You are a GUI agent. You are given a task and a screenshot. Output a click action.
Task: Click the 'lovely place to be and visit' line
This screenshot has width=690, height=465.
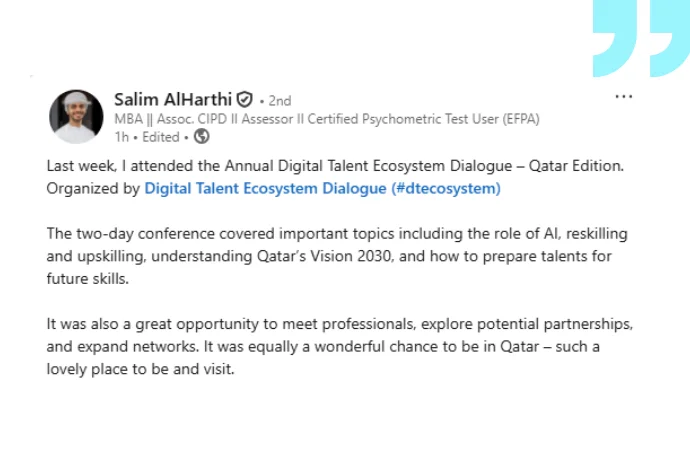[x=140, y=367]
